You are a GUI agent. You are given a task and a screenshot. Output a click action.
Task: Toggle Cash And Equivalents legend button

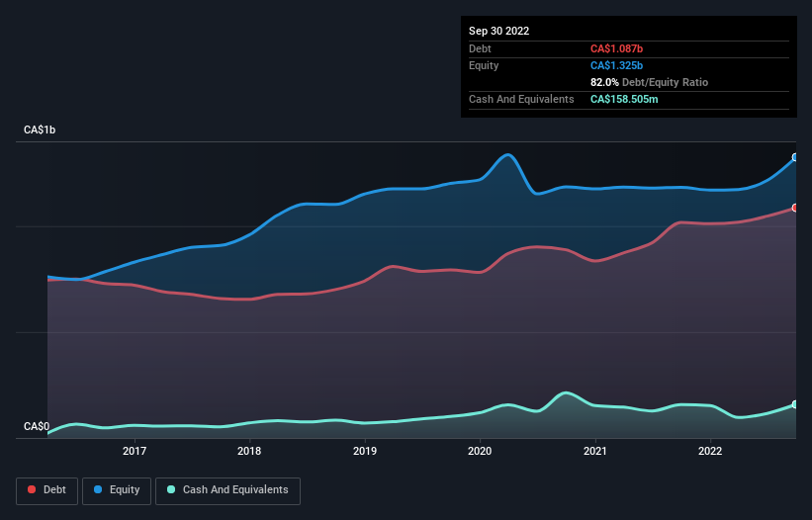pyautogui.click(x=227, y=490)
